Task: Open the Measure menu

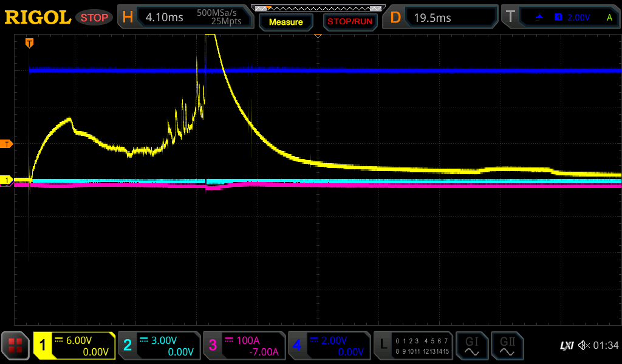Action: tap(285, 22)
